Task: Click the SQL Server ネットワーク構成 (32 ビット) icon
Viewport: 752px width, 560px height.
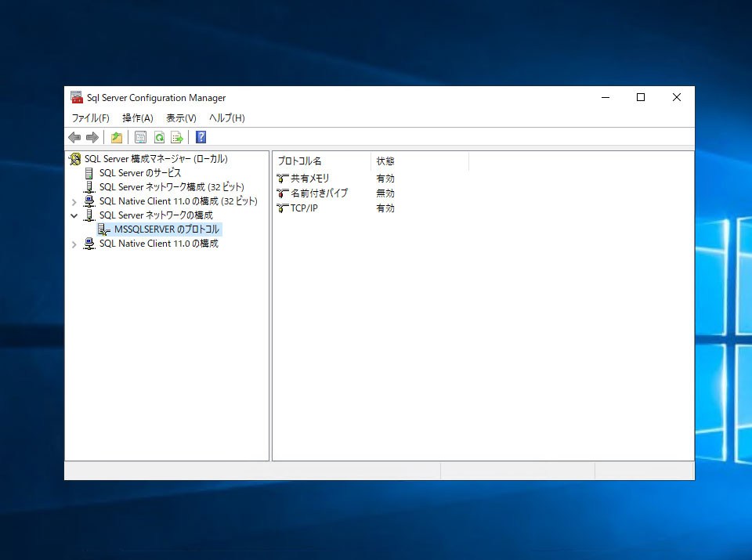Action: point(89,187)
